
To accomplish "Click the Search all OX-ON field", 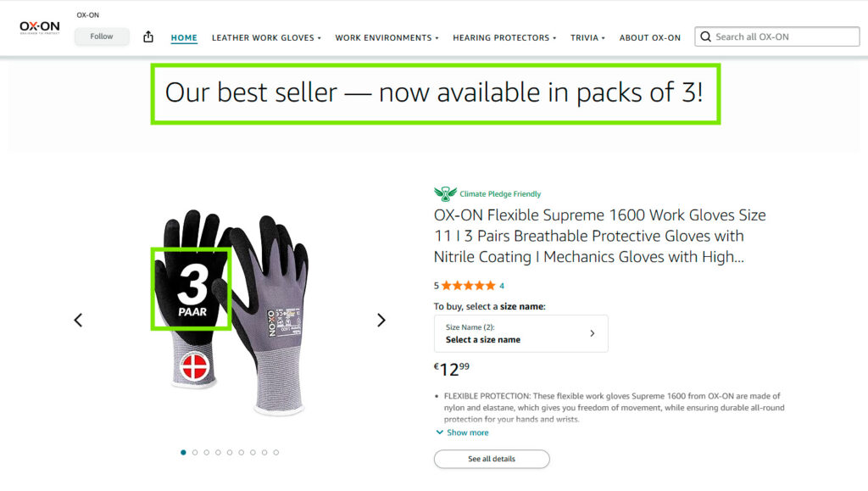I will (x=784, y=36).
